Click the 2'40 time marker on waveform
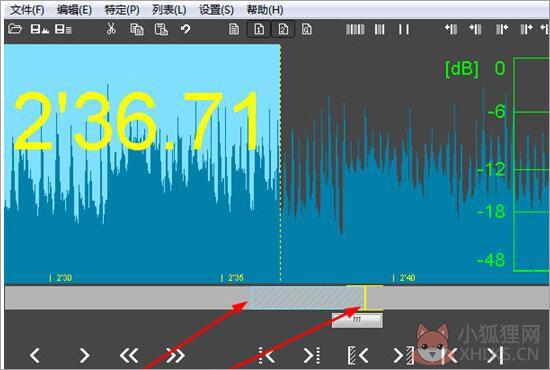Viewport: 550px width, 370px height. pyautogui.click(x=404, y=278)
